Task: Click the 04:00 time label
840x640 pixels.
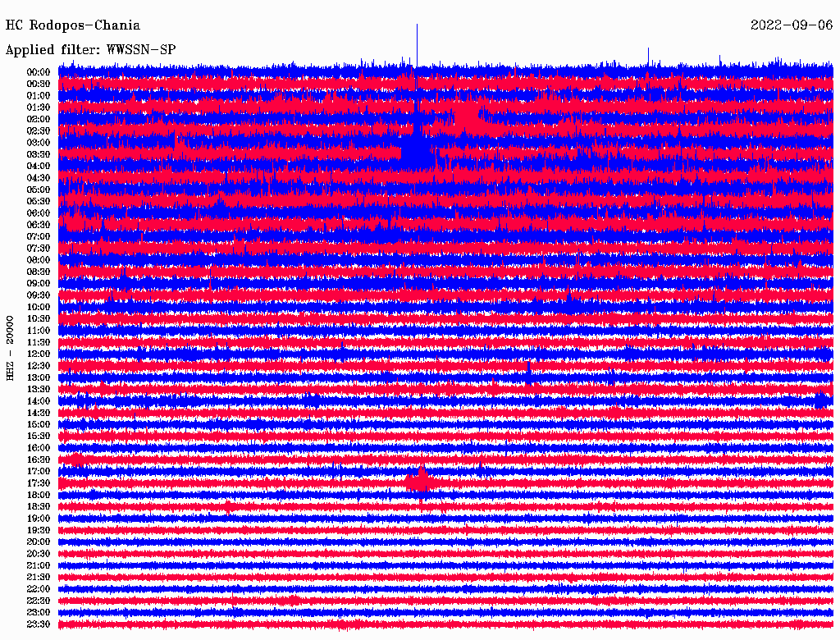Action: point(38,167)
